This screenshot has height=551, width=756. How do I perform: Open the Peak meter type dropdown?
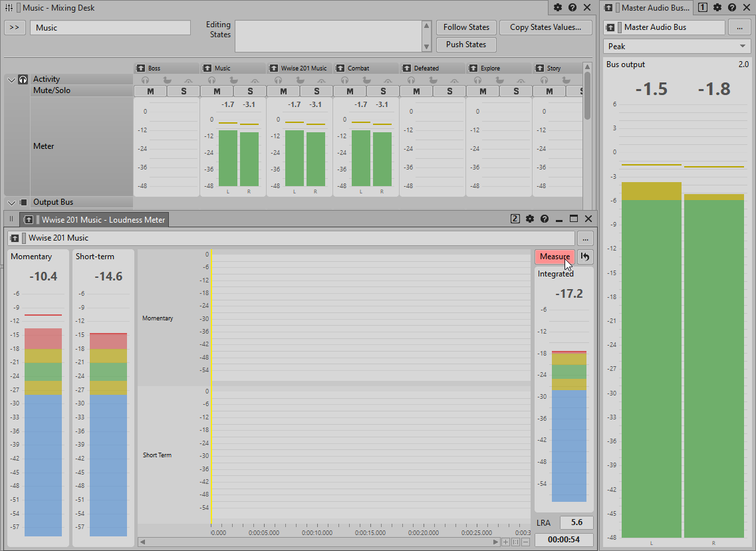(x=677, y=47)
